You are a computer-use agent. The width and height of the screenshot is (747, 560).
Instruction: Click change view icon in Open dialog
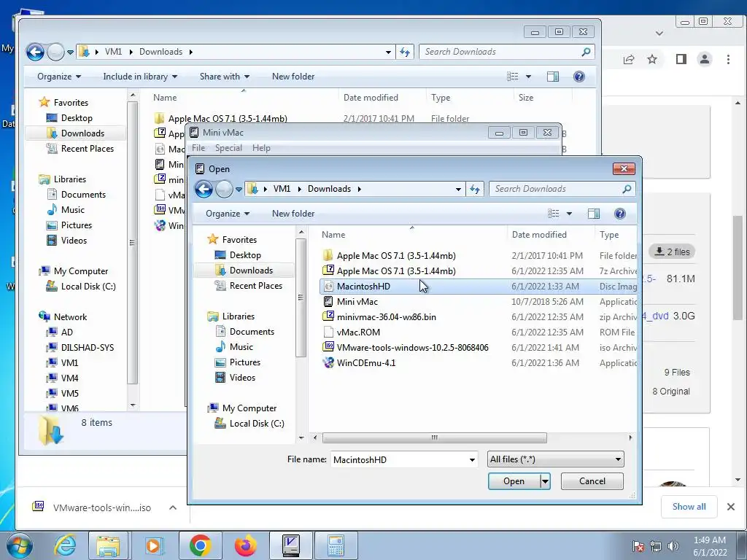pos(553,214)
